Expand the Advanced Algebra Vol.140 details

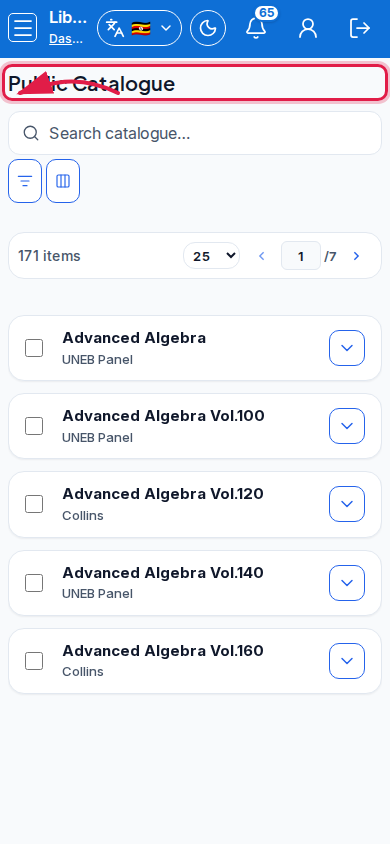(347, 582)
